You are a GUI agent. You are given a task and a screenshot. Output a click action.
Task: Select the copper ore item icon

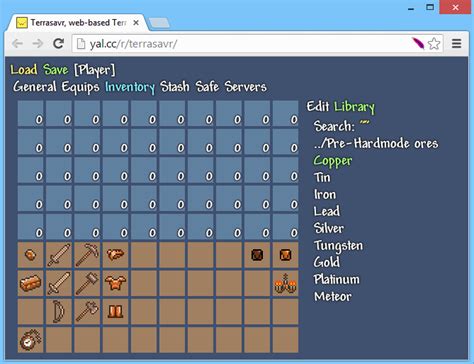(30, 255)
